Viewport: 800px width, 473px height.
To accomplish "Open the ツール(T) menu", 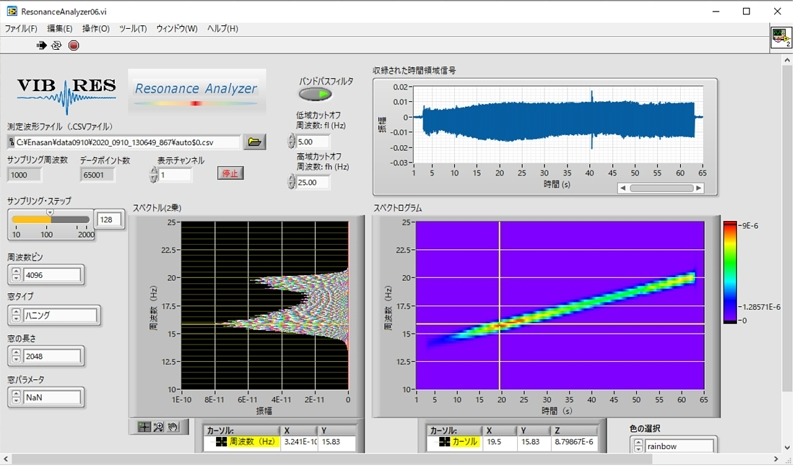I will (x=133, y=29).
